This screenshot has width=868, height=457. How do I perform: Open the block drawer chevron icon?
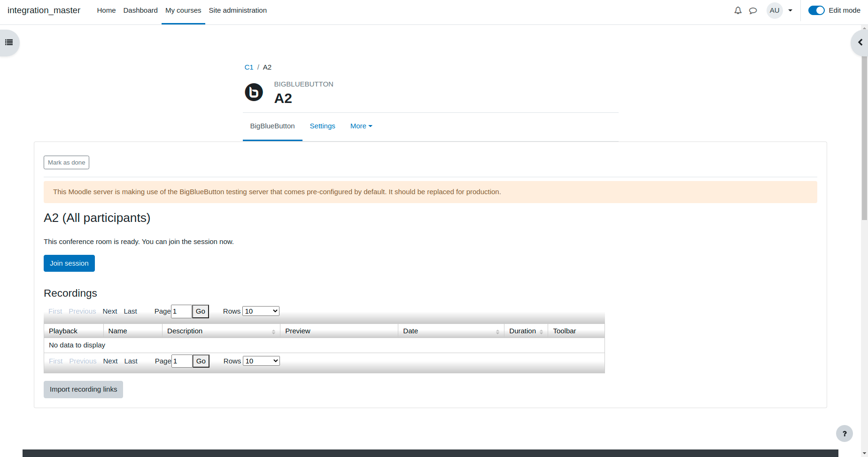[x=860, y=42]
